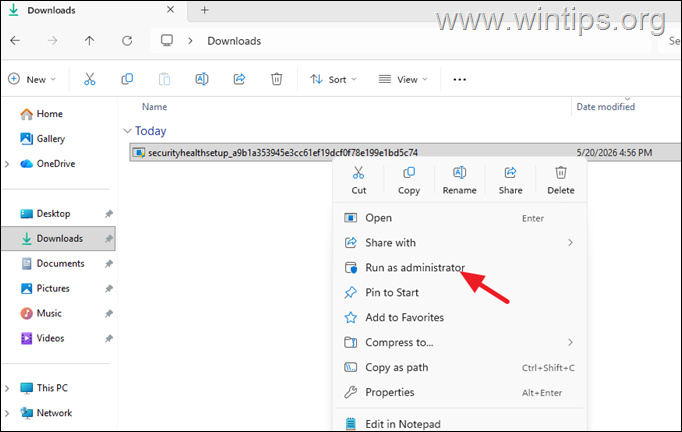Click the 5/20/2026 4:56 PM date cell
The image size is (682, 432).
(x=614, y=153)
